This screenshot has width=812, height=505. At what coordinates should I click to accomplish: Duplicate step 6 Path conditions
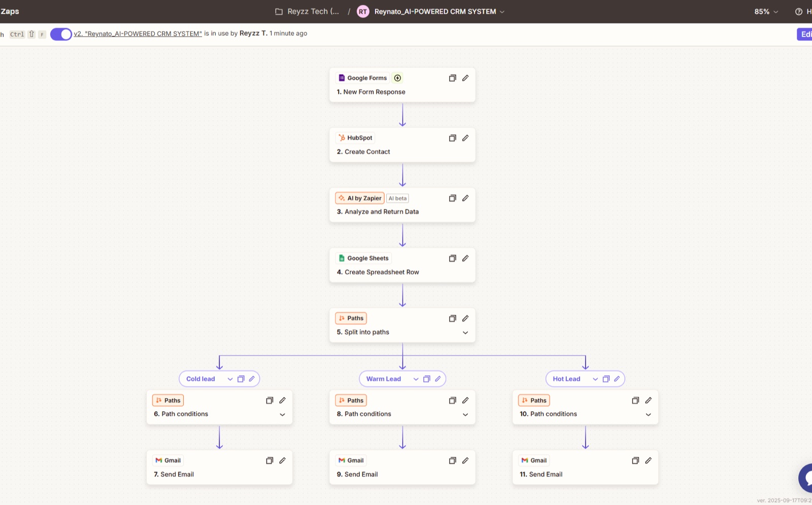point(269,401)
